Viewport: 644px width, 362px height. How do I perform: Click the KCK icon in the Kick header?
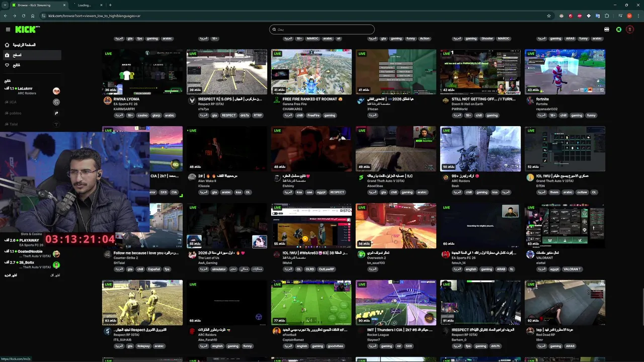607,30
